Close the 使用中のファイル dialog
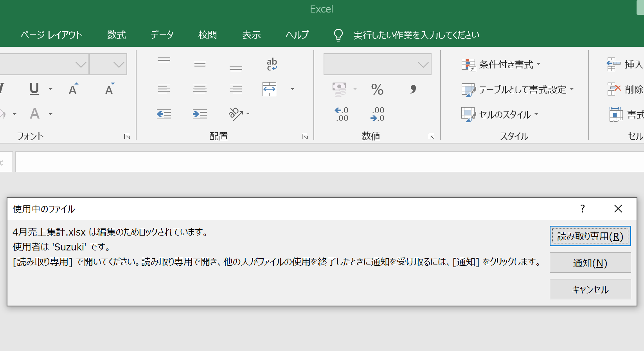Screen dimensions: 644x351 pyautogui.click(x=618, y=209)
